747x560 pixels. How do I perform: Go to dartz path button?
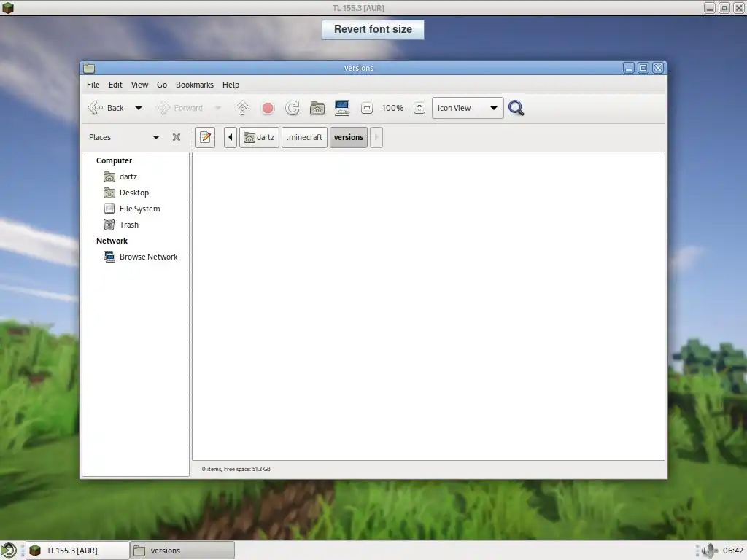coord(259,137)
